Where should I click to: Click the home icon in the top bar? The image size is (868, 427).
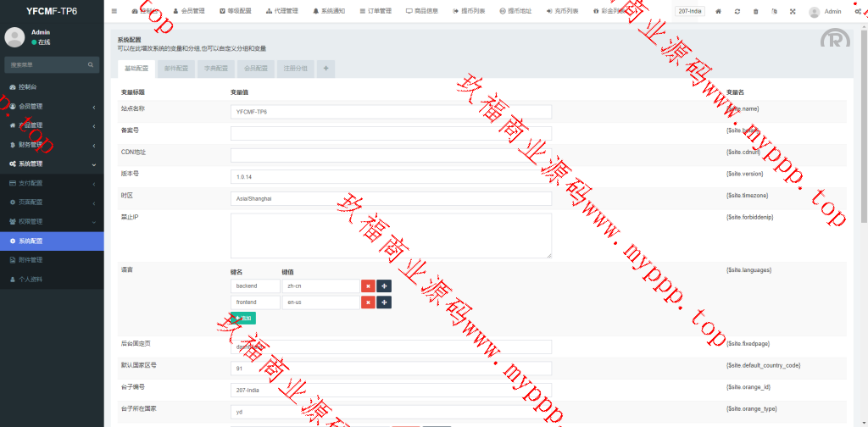[x=718, y=12]
